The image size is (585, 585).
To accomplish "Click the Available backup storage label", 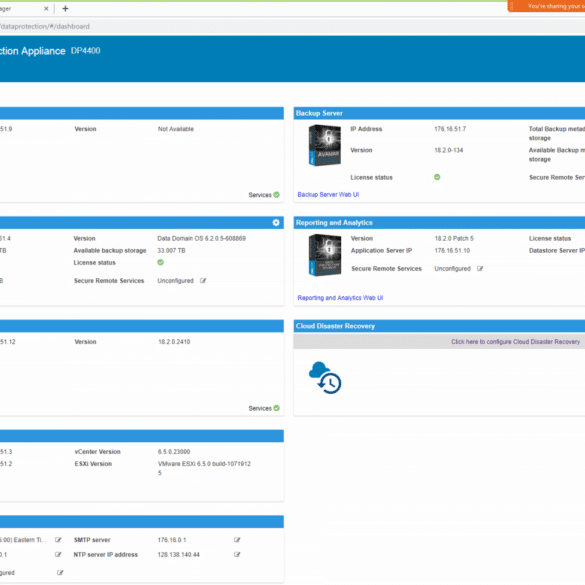I will point(110,250).
